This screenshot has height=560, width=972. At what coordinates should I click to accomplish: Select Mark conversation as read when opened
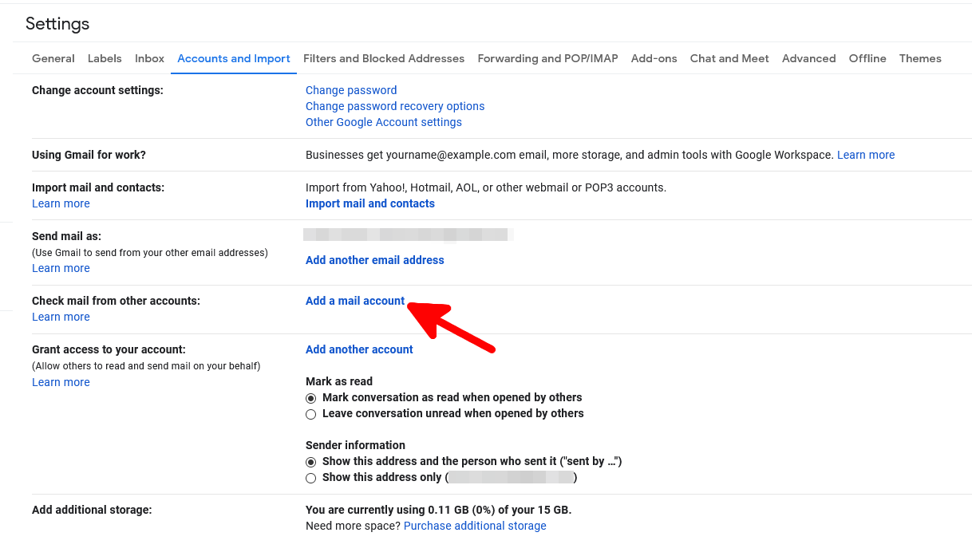pyautogui.click(x=310, y=398)
